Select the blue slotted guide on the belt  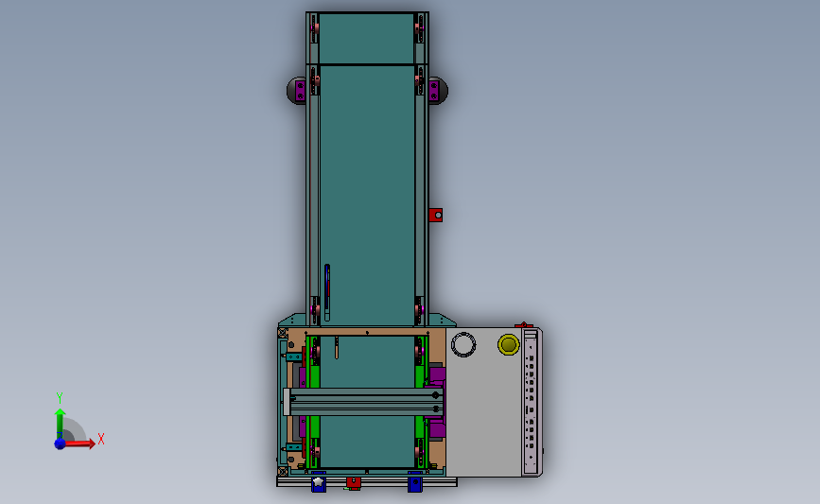tap(327, 292)
